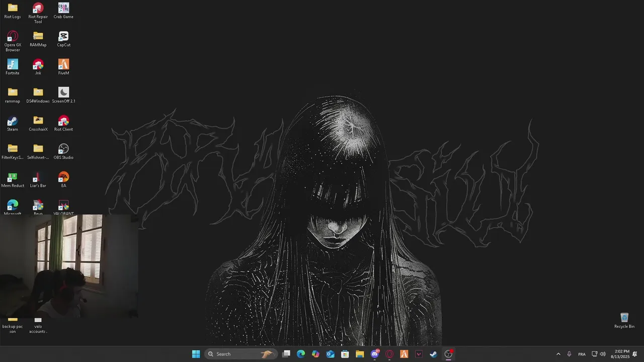Open network status tray icon
The image size is (644, 362).
pyautogui.click(x=594, y=354)
